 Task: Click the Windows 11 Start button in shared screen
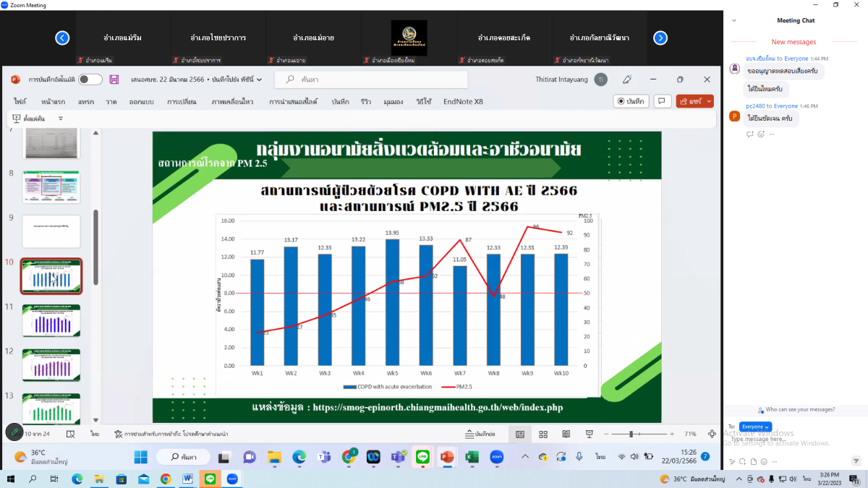pos(140,457)
